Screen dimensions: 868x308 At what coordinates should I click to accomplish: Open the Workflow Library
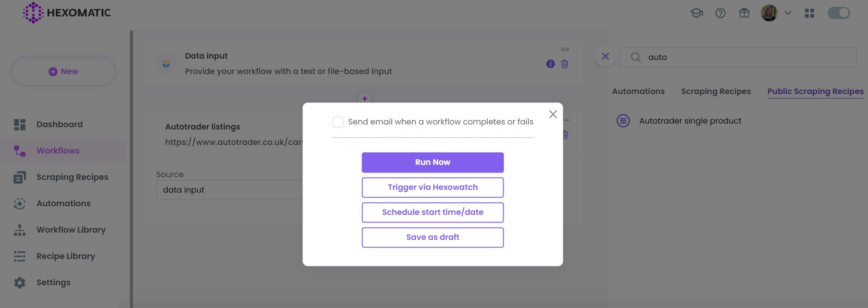tap(71, 229)
